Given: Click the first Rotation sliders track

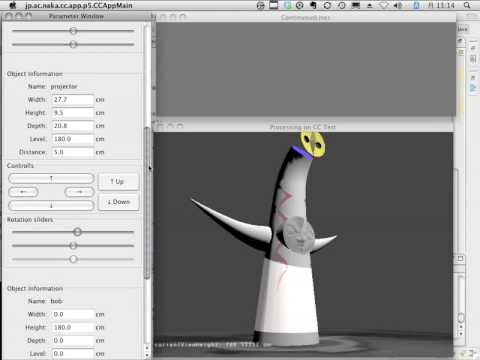Looking at the screenshot, I should [73, 232].
